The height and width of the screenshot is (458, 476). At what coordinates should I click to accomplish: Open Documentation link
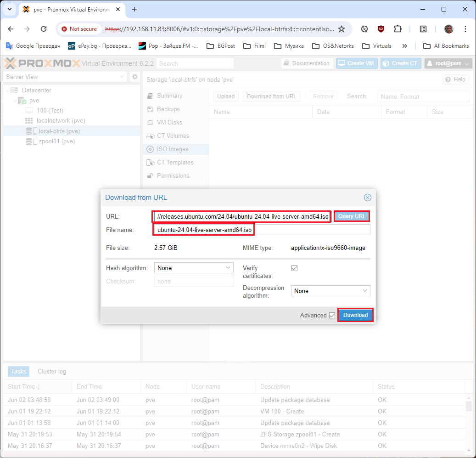tap(307, 63)
